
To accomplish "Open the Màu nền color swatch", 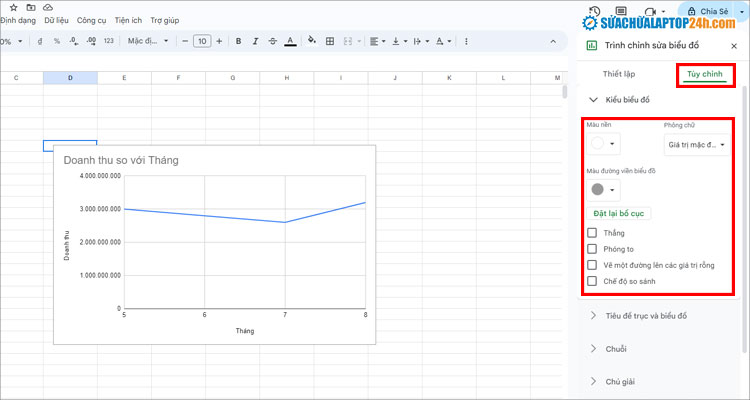I will (x=603, y=144).
